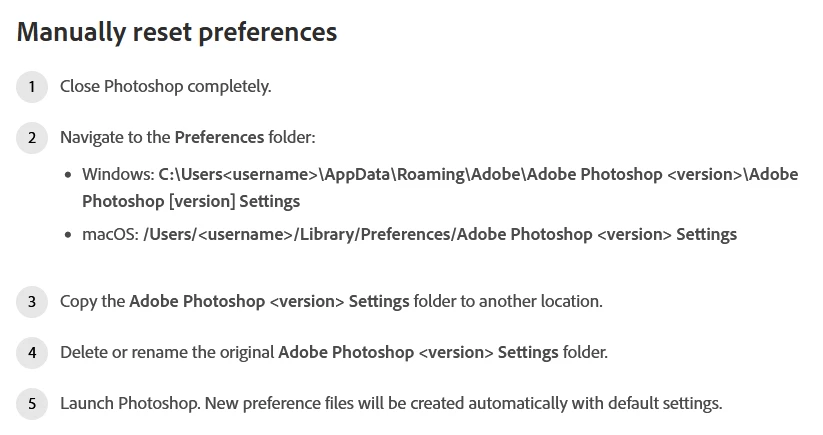Click 'folder to another location.' text
The width and height of the screenshot is (823, 435).
[x=508, y=302]
